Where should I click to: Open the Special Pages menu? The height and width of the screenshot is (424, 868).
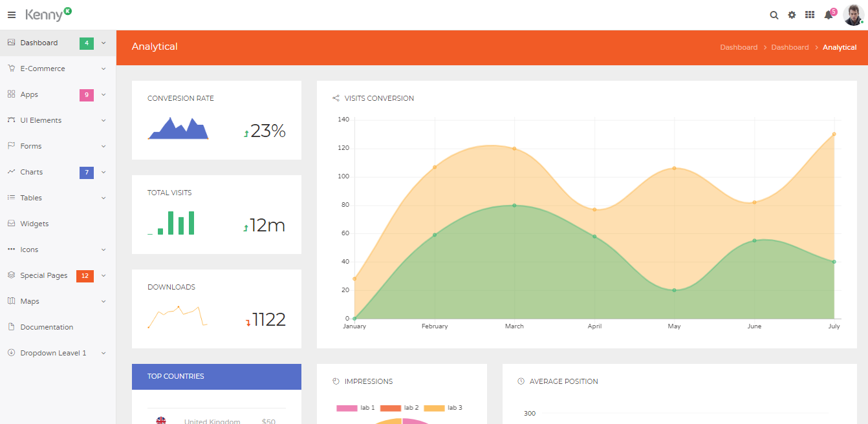[44, 275]
